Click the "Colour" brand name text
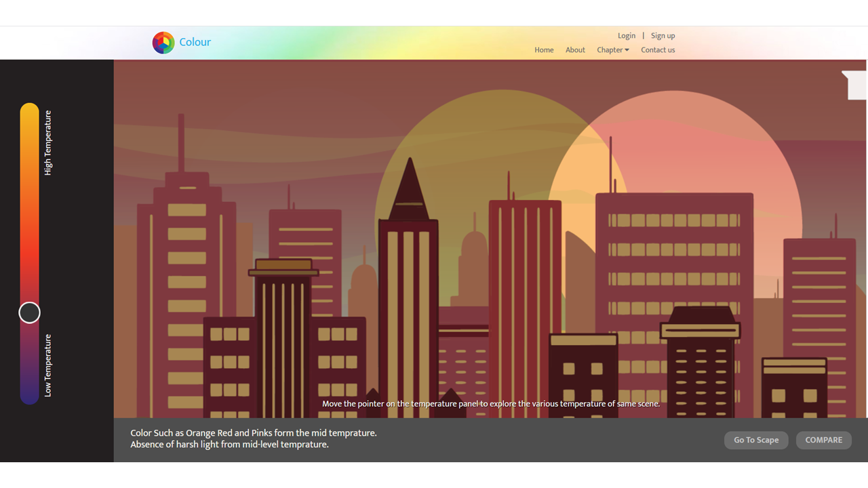The height and width of the screenshot is (488, 868). coord(195,42)
